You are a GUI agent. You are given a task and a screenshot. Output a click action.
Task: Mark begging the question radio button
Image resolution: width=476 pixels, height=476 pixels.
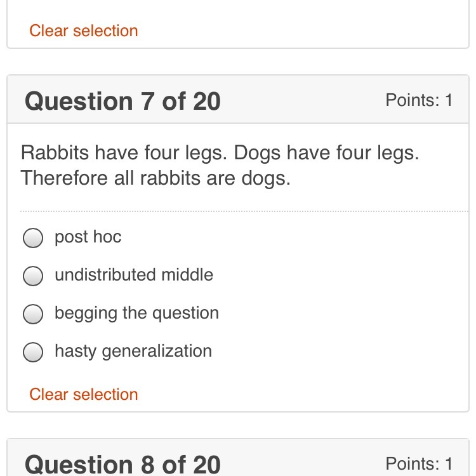point(33,314)
